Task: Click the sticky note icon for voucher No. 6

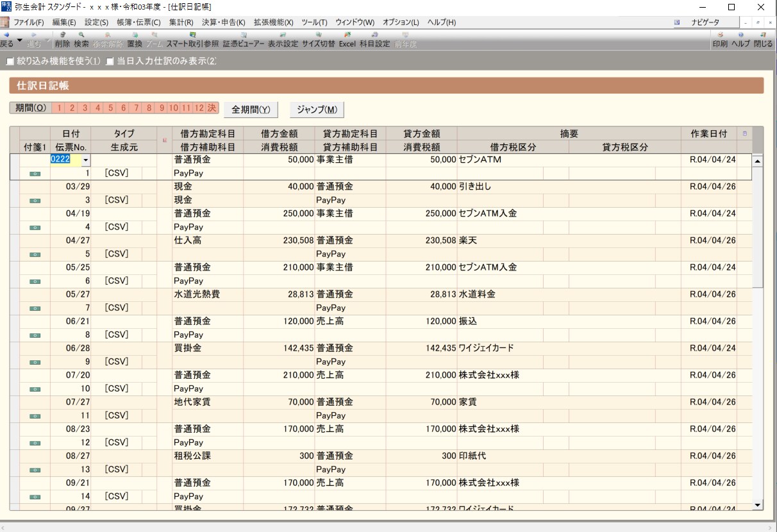Action: 35,281
